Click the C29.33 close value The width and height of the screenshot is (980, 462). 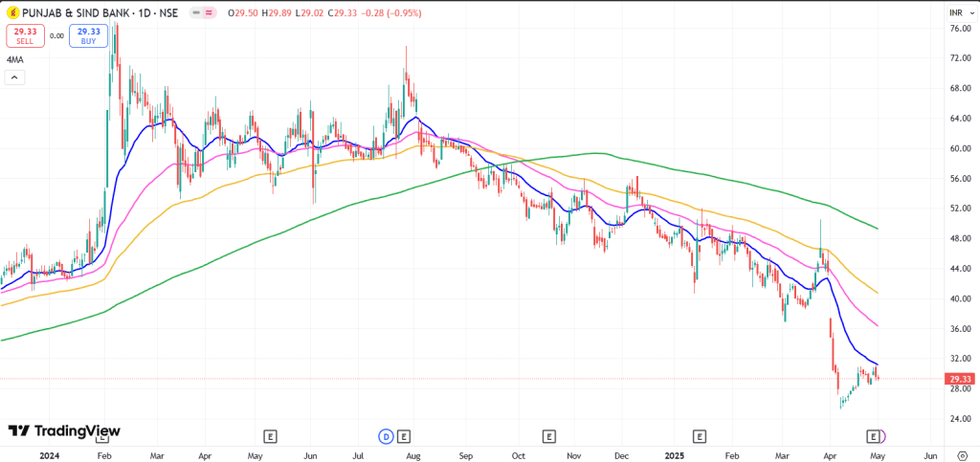[x=343, y=12]
